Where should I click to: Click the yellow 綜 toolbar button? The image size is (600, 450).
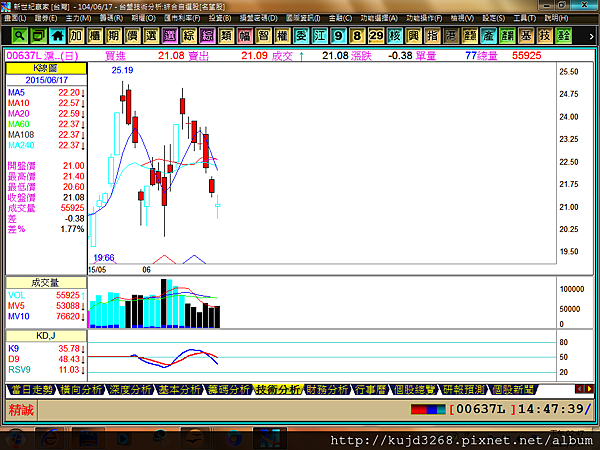point(189,36)
